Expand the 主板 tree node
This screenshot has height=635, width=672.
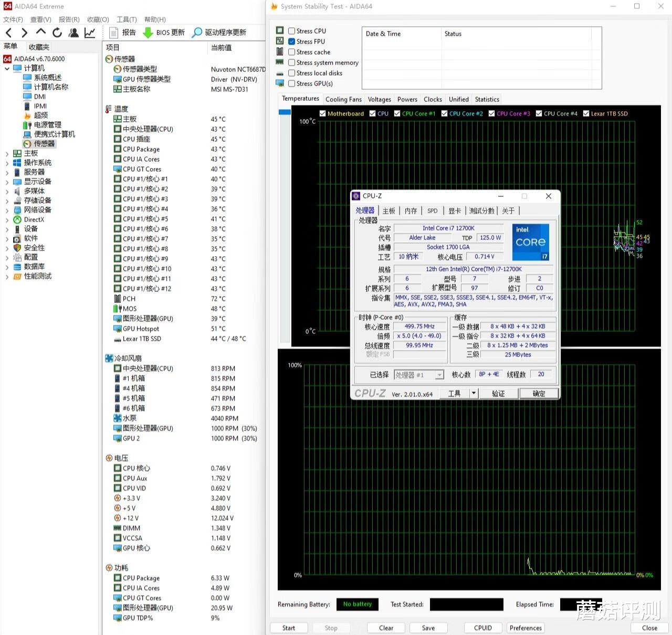coord(7,154)
